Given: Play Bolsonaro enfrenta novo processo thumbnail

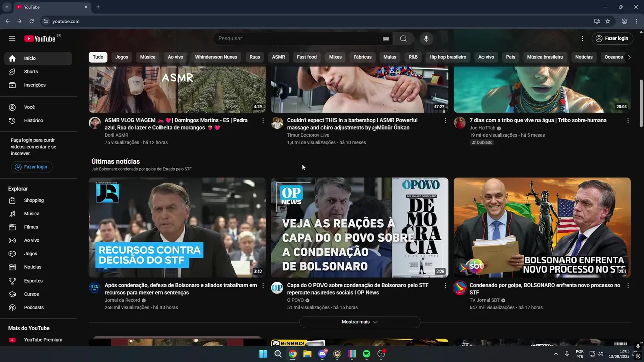Looking at the screenshot, I should click(542, 227).
